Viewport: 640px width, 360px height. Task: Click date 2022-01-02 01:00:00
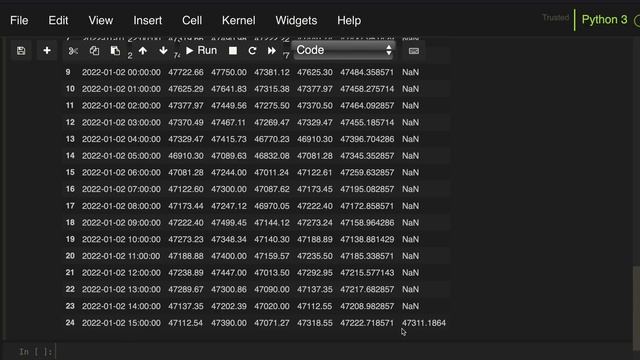[121, 89]
